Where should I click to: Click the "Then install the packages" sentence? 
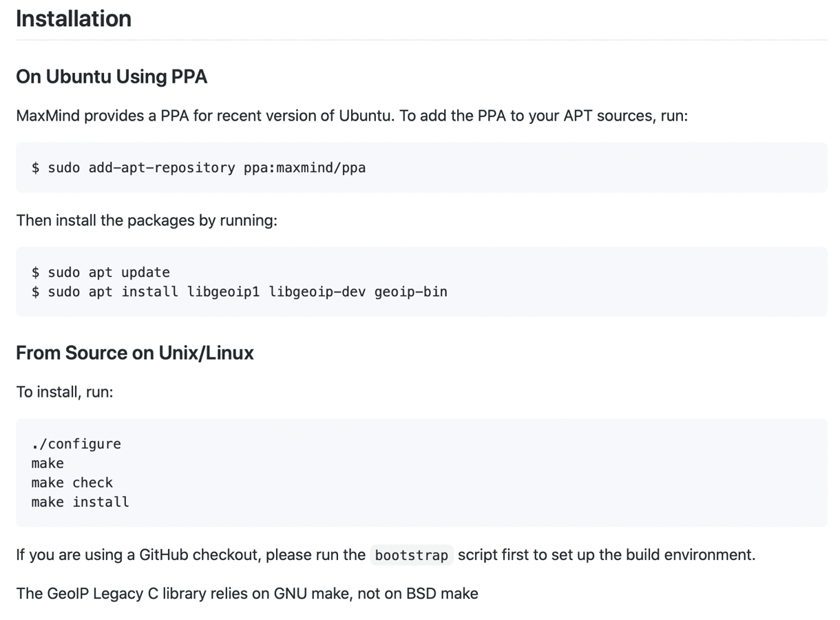[147, 220]
